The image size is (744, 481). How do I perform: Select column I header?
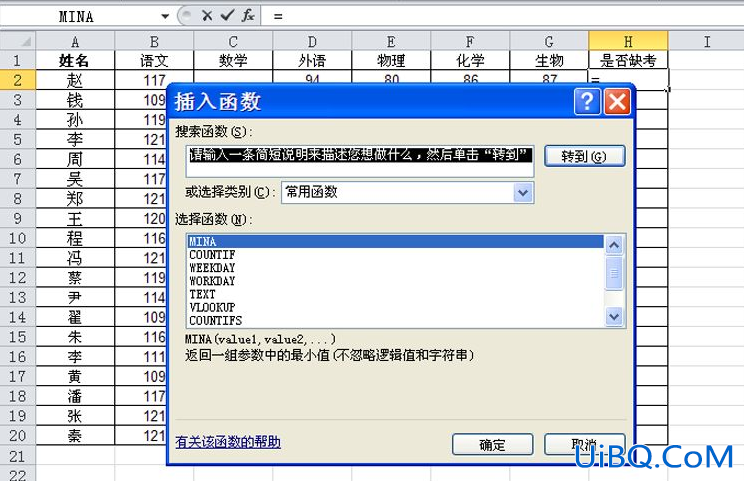[x=706, y=41]
